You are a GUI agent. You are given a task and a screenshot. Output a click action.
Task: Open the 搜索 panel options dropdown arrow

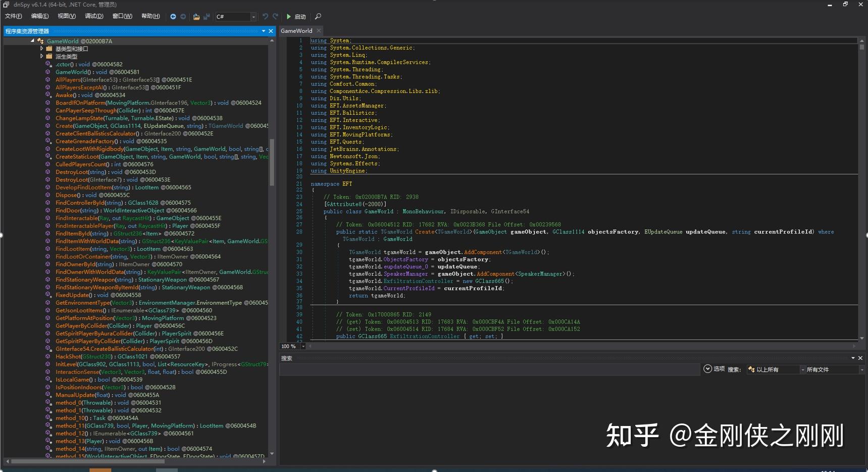[853, 358]
